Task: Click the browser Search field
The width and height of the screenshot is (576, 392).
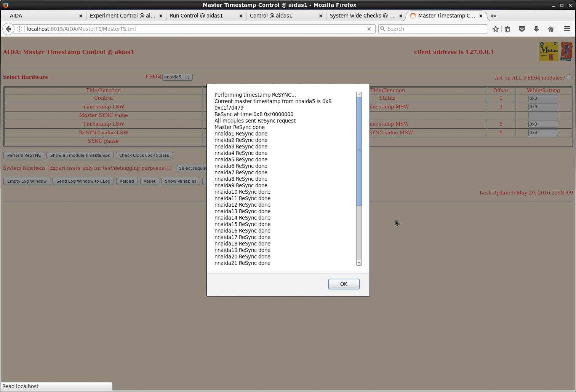Action: pos(433,29)
